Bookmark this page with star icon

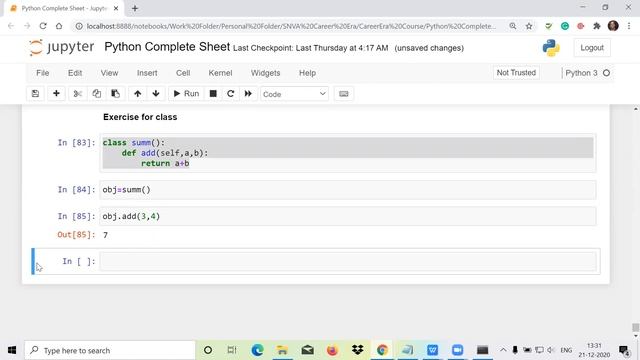tap(529, 26)
